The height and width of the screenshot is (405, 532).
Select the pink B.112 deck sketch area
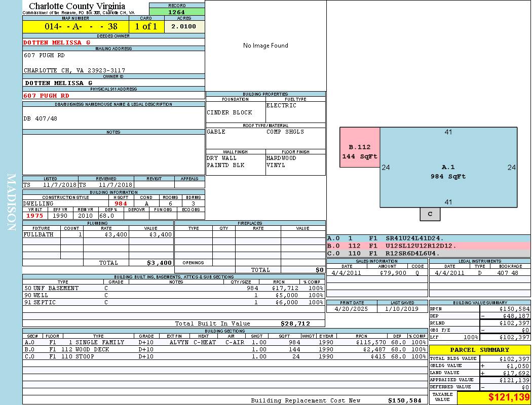(359, 152)
